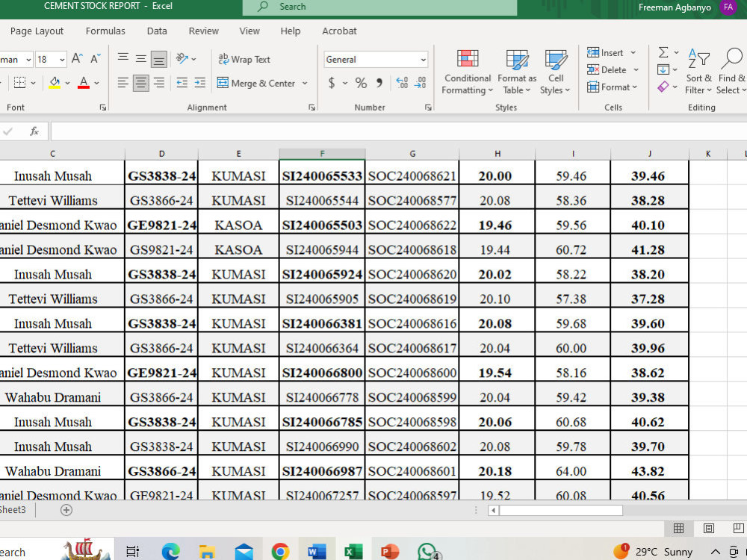Select column F header

(322, 153)
